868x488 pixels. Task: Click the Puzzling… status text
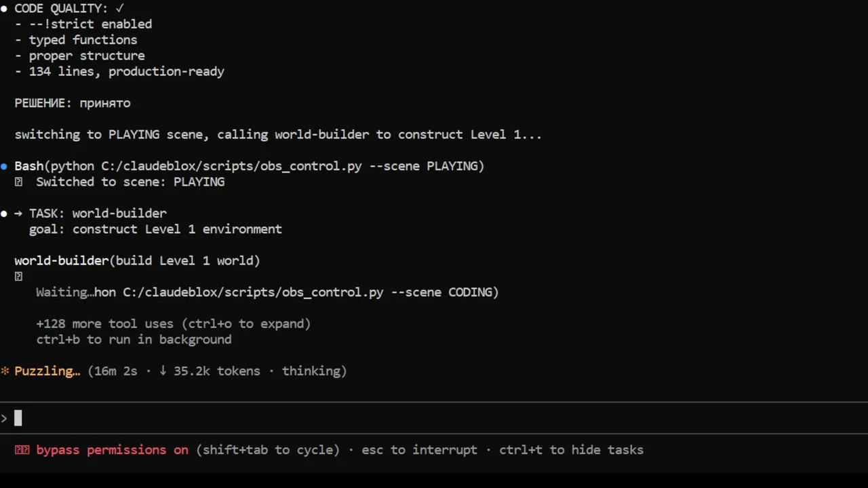(47, 371)
